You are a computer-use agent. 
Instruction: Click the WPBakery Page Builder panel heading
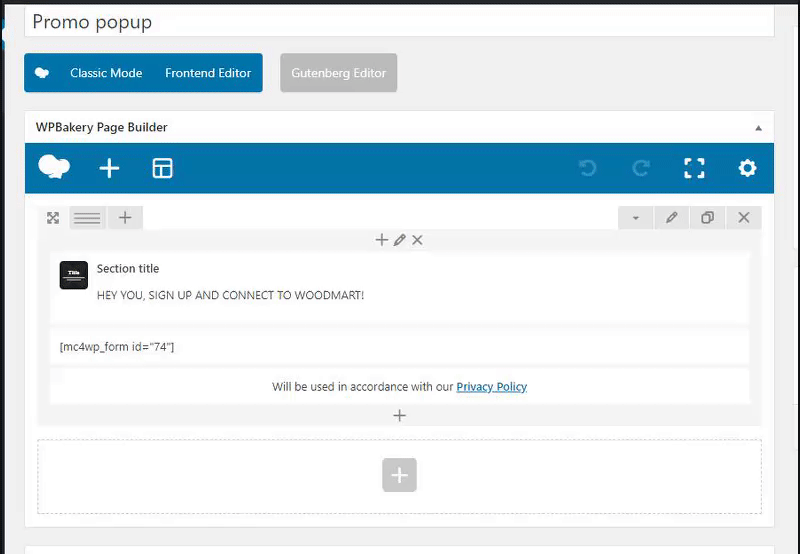(x=102, y=128)
